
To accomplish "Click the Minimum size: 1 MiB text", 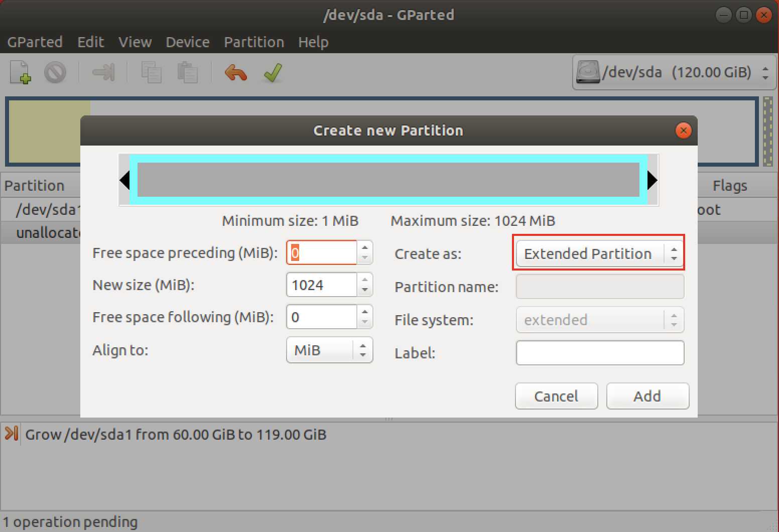I will (290, 221).
